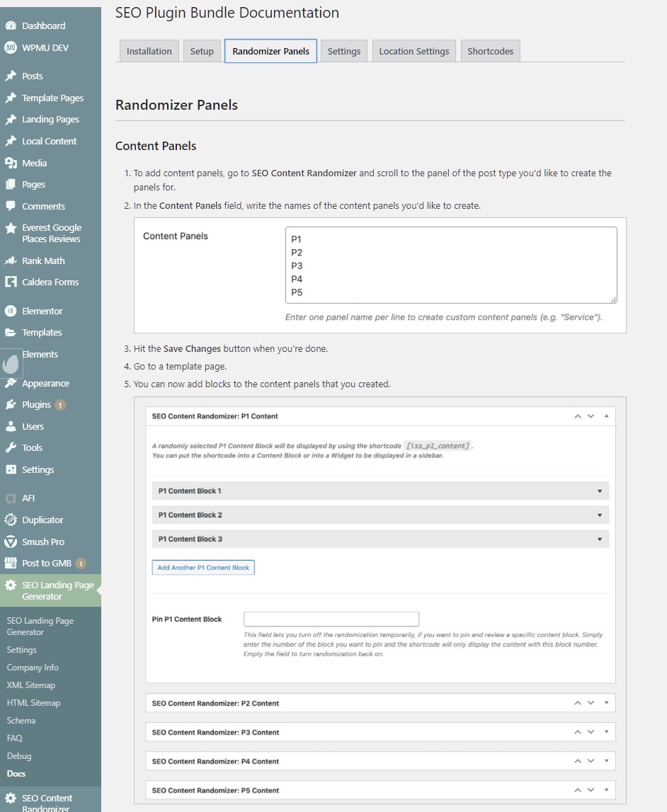Open the XML Sitemap submenu link
Image resolution: width=667 pixels, height=812 pixels.
[x=30, y=685]
